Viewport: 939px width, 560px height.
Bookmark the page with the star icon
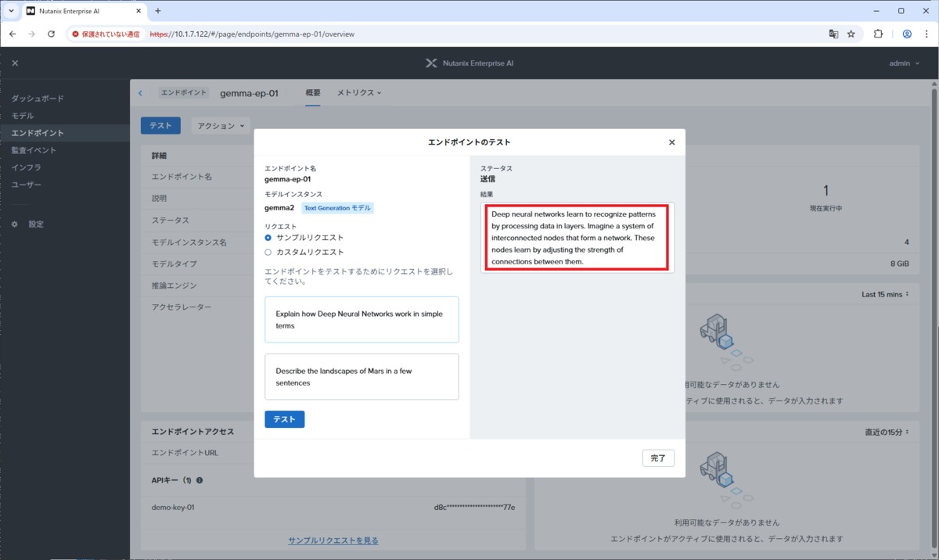[x=851, y=34]
